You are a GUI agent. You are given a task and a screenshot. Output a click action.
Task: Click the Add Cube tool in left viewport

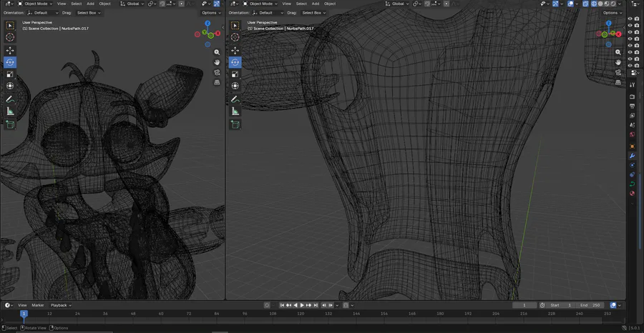pos(10,124)
